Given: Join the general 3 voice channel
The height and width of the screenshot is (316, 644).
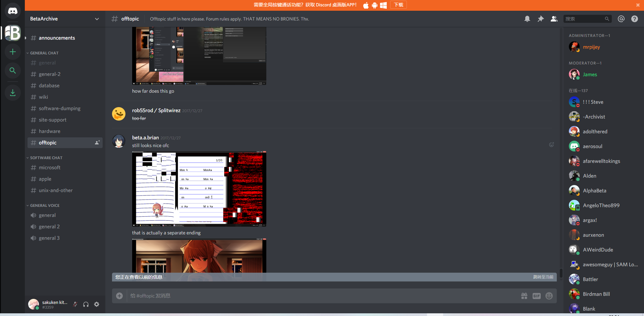Looking at the screenshot, I should pyautogui.click(x=65, y=238).
